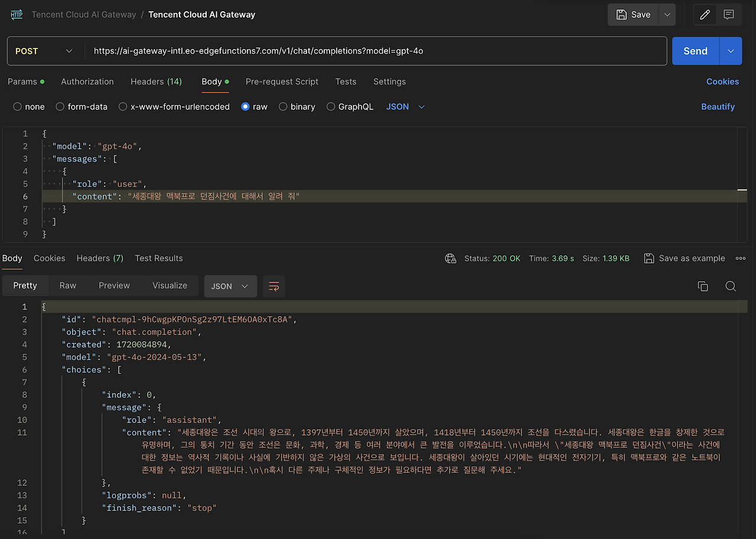Expand the Save options arrow
This screenshot has height=539, width=756.
(667, 15)
